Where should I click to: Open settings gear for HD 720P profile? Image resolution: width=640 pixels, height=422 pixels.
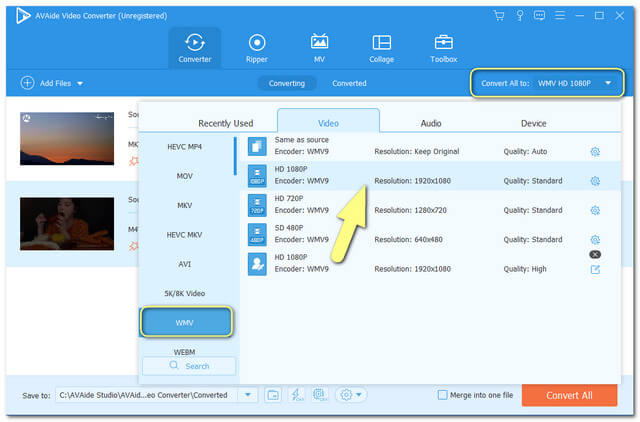tap(595, 210)
